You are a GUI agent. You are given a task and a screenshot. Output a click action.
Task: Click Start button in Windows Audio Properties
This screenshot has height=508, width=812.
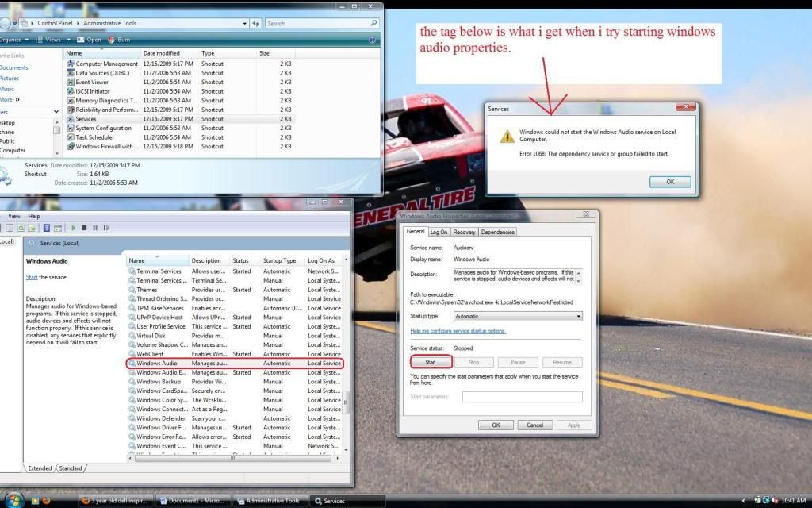coord(431,362)
